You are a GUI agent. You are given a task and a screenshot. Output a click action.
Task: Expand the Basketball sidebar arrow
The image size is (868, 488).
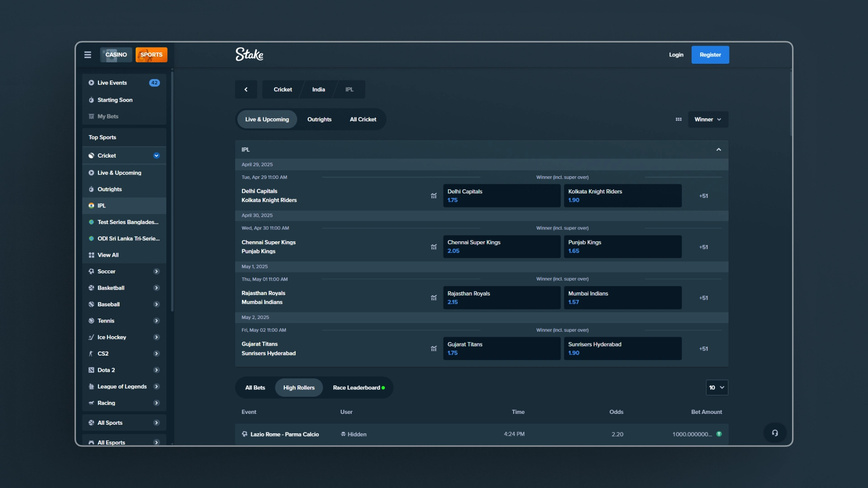156,288
